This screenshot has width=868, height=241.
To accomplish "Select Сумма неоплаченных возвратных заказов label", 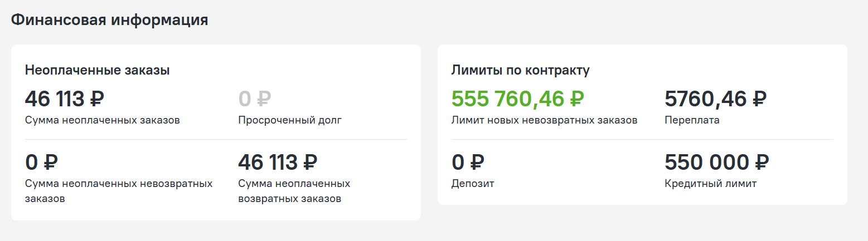I will [294, 191].
